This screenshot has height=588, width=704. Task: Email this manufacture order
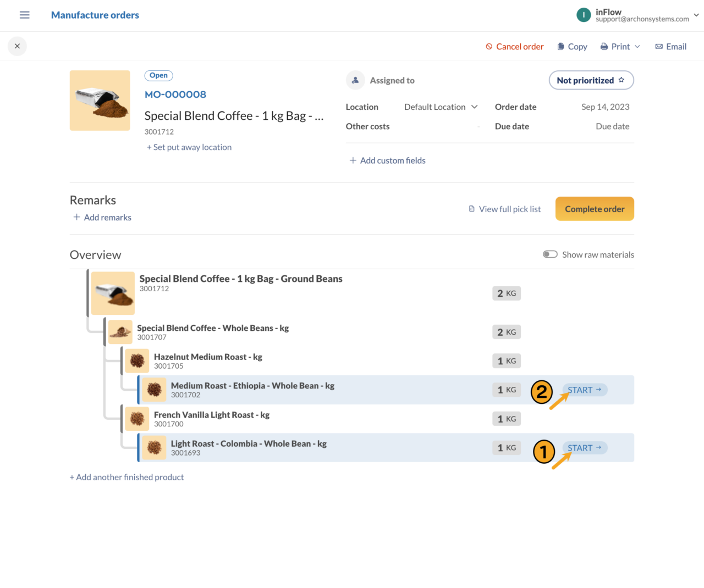point(670,46)
